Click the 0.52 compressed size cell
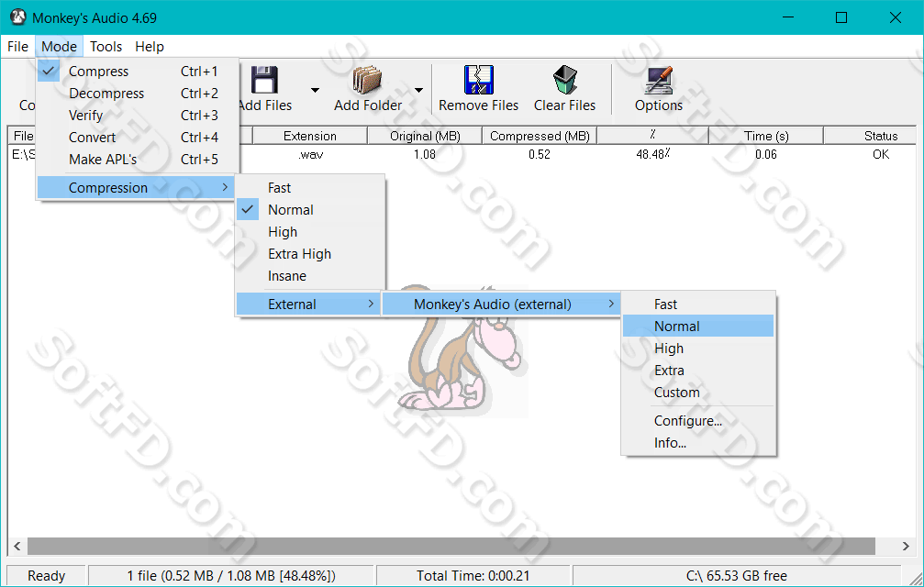The width and height of the screenshot is (924, 587). [x=540, y=154]
